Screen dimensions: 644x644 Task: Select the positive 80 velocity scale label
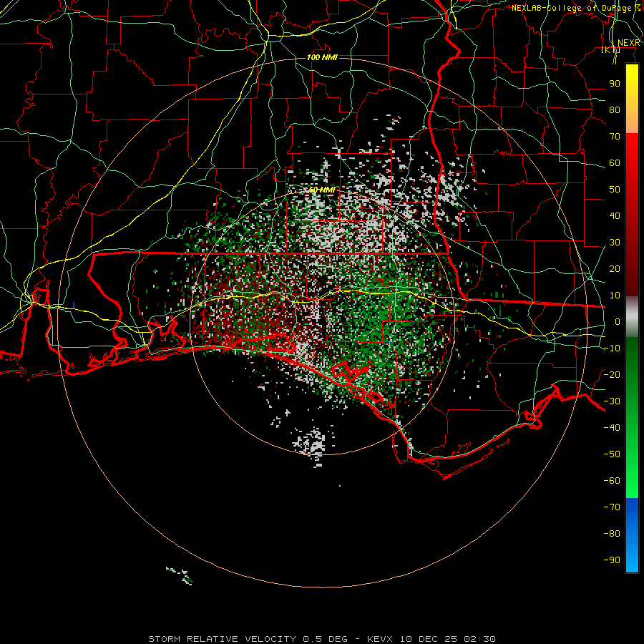point(615,110)
